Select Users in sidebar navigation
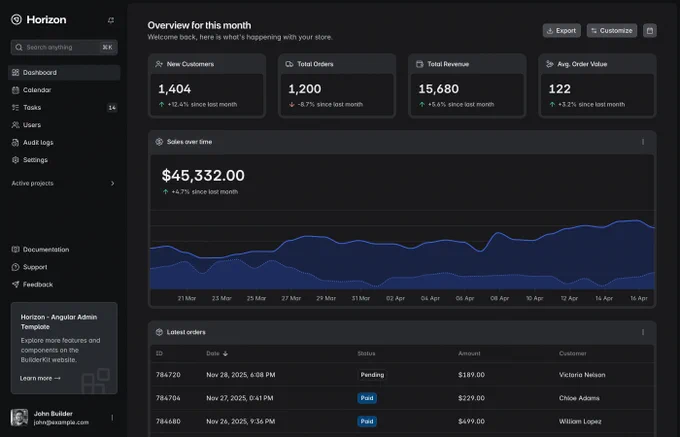The width and height of the screenshot is (680, 437). pyautogui.click(x=64, y=125)
